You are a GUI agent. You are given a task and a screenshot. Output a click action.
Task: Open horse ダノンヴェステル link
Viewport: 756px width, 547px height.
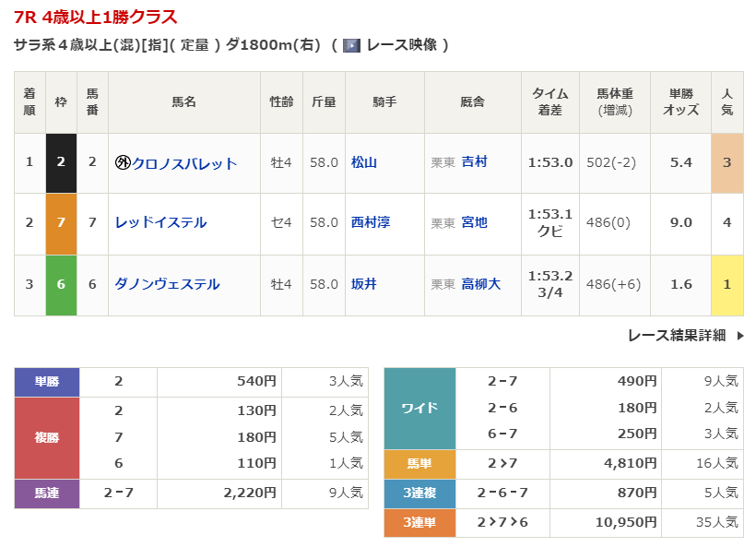click(167, 284)
